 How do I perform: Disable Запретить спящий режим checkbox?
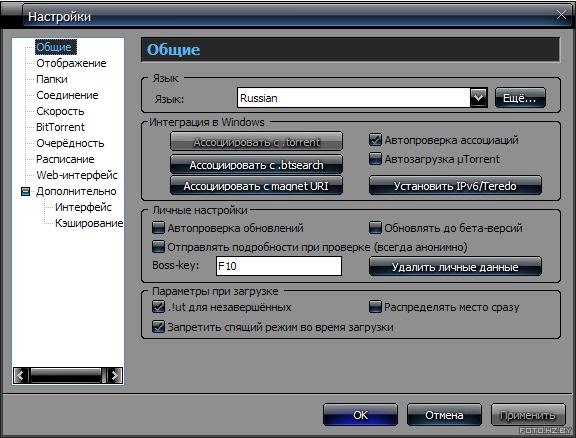[158, 327]
